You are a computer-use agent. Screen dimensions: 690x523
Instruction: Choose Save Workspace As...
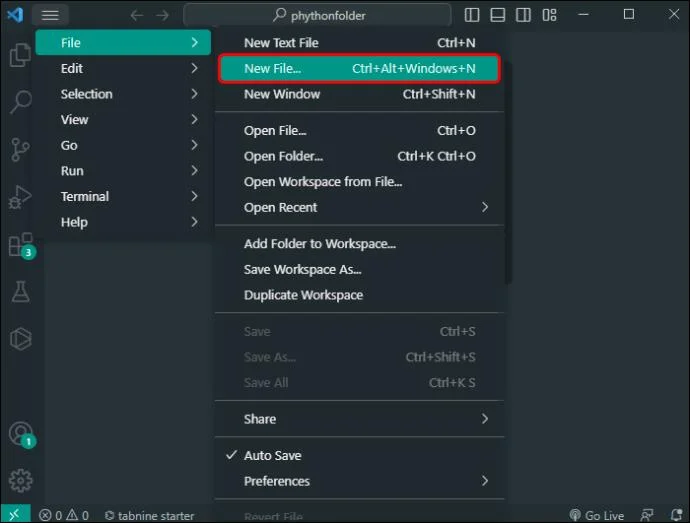point(359,269)
